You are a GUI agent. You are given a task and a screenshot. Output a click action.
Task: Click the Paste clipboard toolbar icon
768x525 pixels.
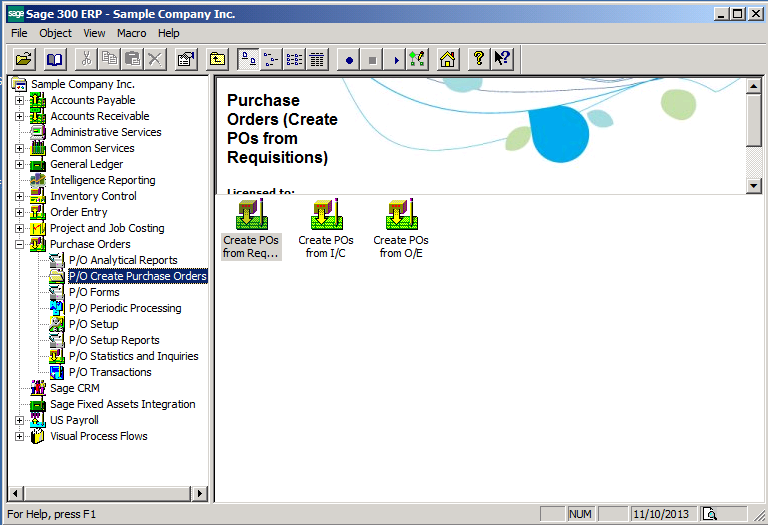(132, 60)
